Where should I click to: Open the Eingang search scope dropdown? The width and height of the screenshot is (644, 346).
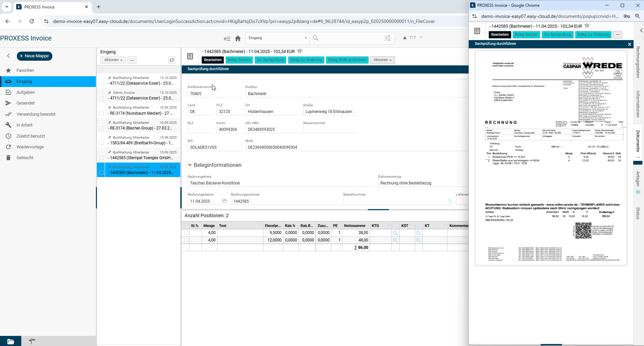(277, 38)
